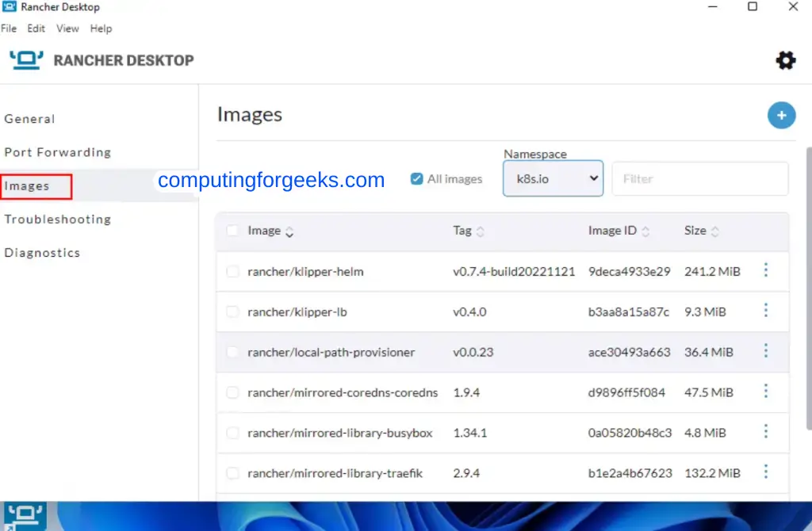Add a new image with the plus button
Image resolution: width=812 pixels, height=531 pixels.
(x=781, y=116)
